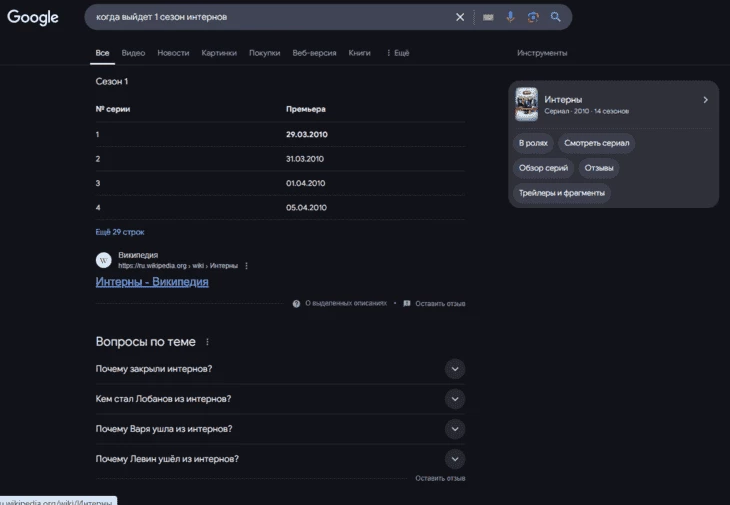The width and height of the screenshot is (730, 505).
Task: Click the premiere date 31.03.2010
Action: point(304,159)
